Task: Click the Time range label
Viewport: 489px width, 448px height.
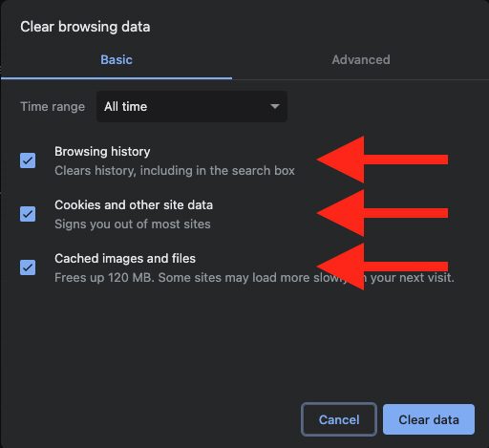Action: (53, 106)
